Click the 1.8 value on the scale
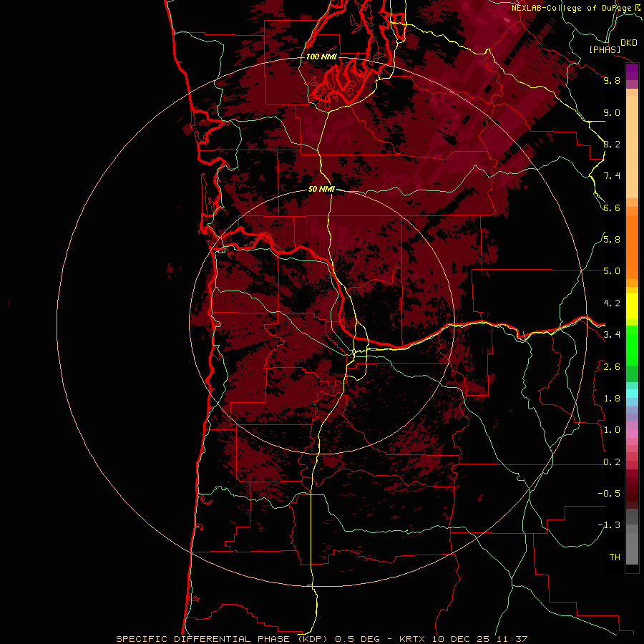The width and height of the screenshot is (644, 644). [612, 399]
